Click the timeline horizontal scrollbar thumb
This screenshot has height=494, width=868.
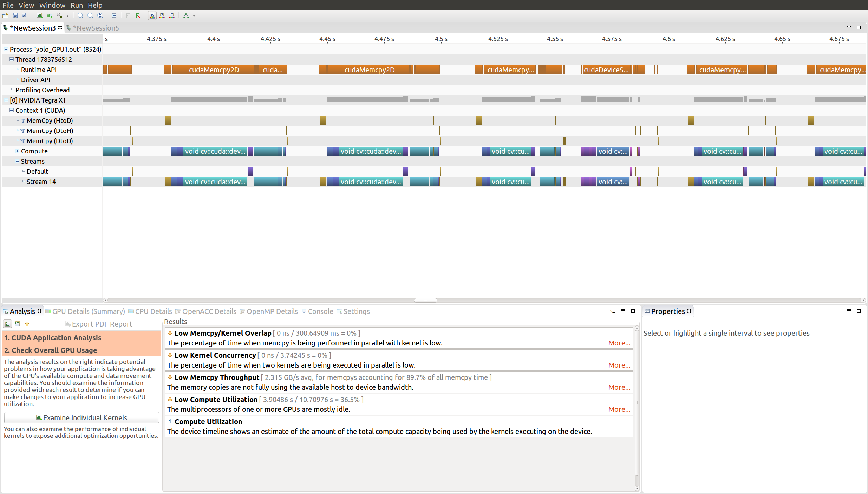pos(425,300)
